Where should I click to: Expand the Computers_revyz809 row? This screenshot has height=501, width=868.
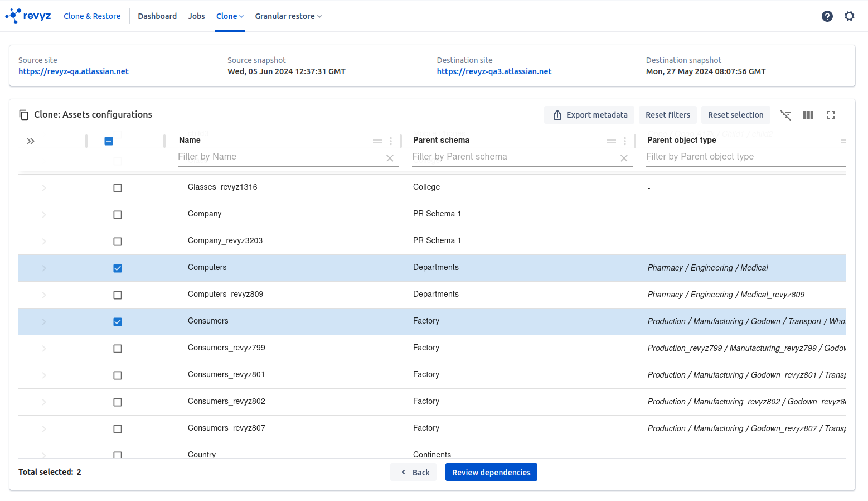tap(44, 295)
